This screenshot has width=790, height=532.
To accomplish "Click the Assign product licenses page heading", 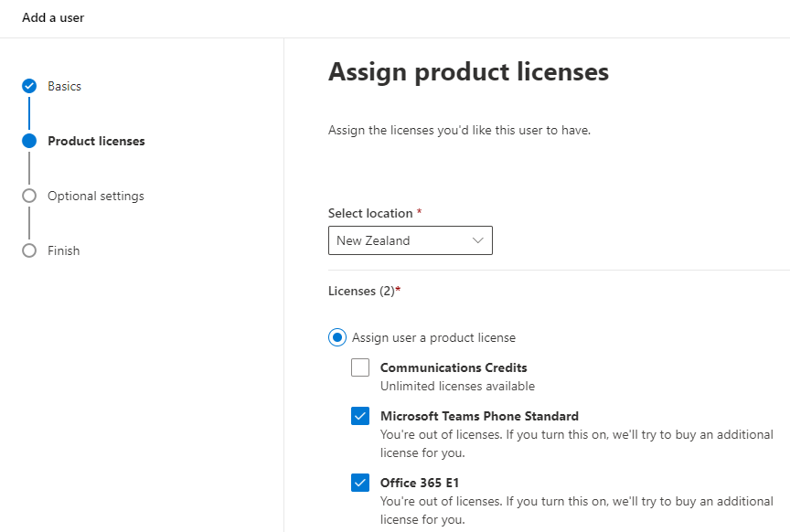I will point(468,72).
